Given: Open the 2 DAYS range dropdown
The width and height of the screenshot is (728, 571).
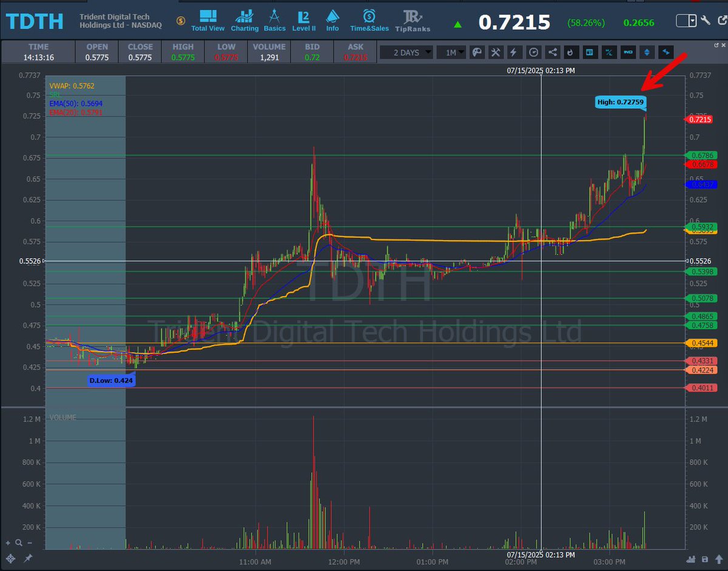Looking at the screenshot, I should click(x=406, y=52).
